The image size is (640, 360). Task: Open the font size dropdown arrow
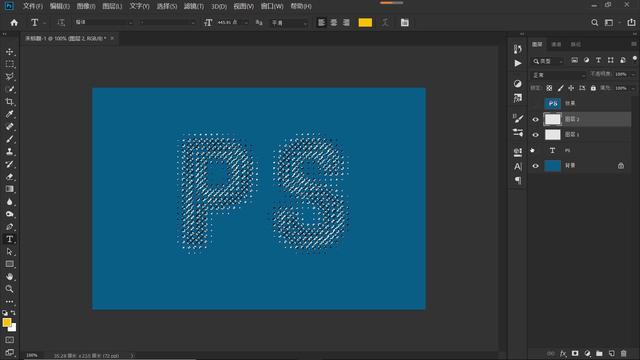coord(246,23)
